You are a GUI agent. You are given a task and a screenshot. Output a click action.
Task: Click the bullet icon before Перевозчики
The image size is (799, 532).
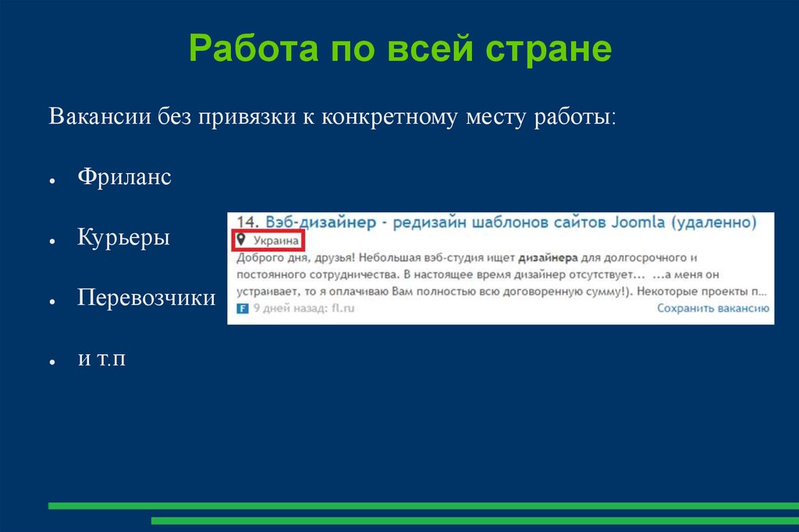tap(53, 301)
